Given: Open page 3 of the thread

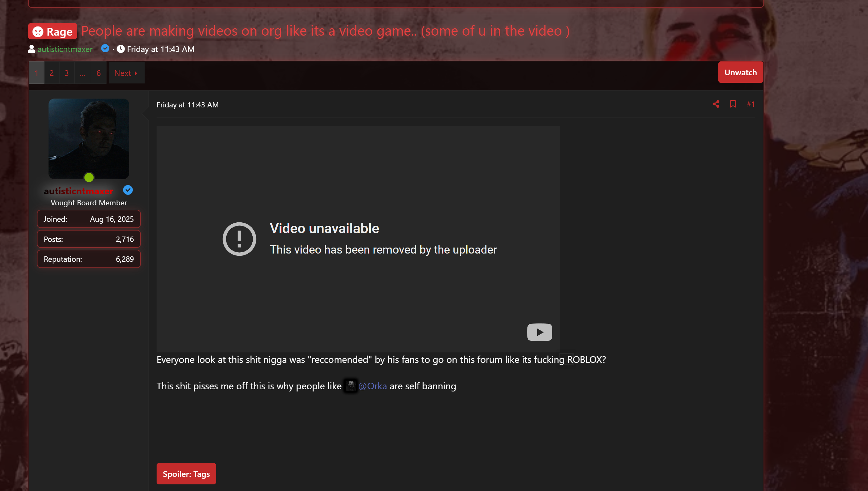Looking at the screenshot, I should coord(67,73).
